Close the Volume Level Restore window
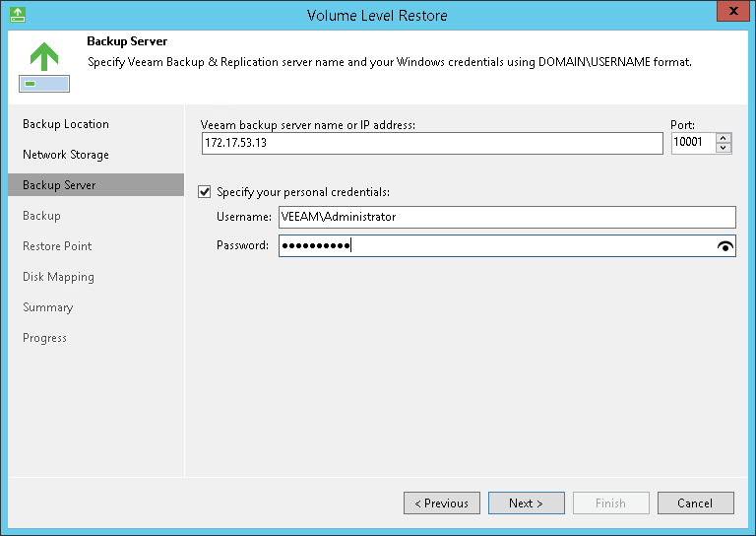 tap(732, 11)
